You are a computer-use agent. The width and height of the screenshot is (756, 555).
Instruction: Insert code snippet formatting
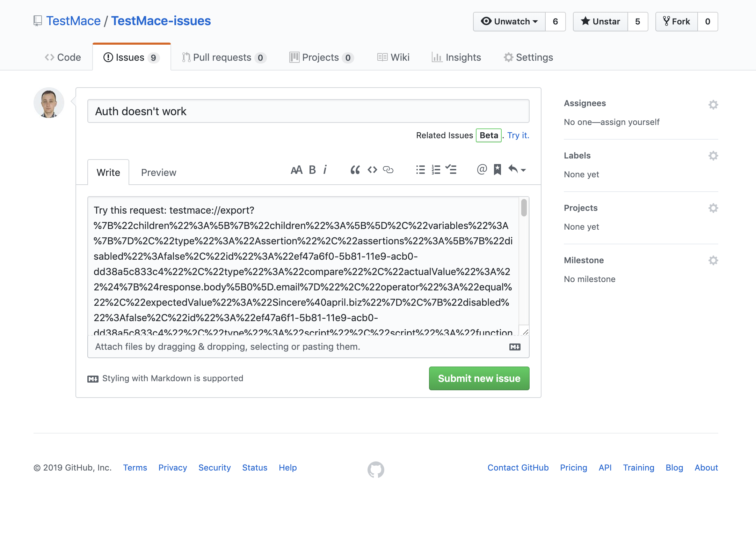point(372,170)
